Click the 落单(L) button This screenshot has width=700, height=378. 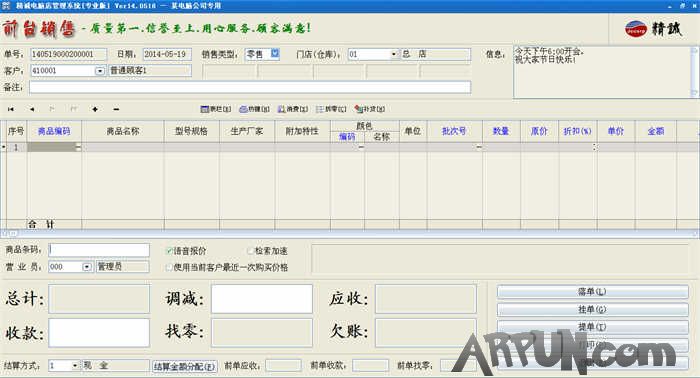(x=592, y=292)
